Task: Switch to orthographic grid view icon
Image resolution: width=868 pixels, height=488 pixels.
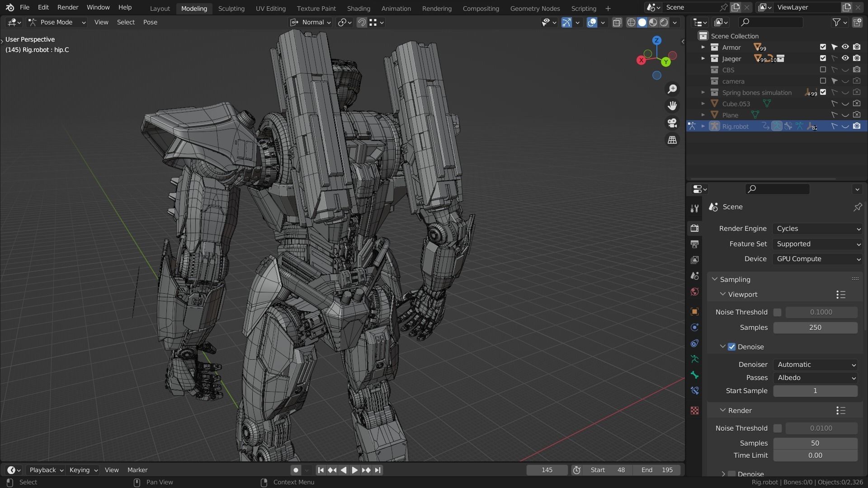Action: coord(672,140)
